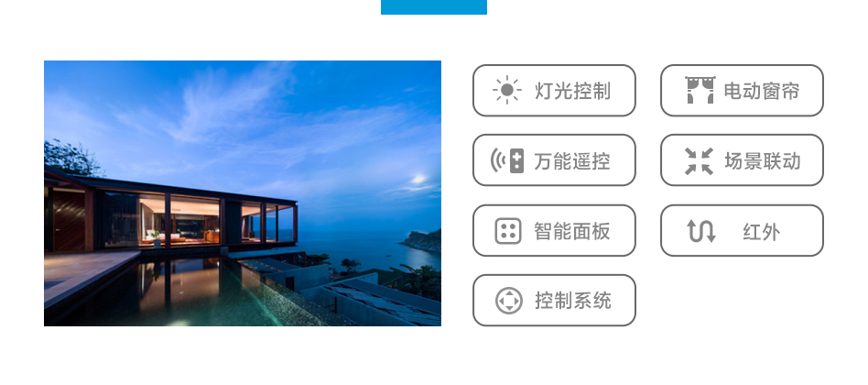Open the 控制系统 text label
Screen dimensions: 868x385
[x=572, y=301]
